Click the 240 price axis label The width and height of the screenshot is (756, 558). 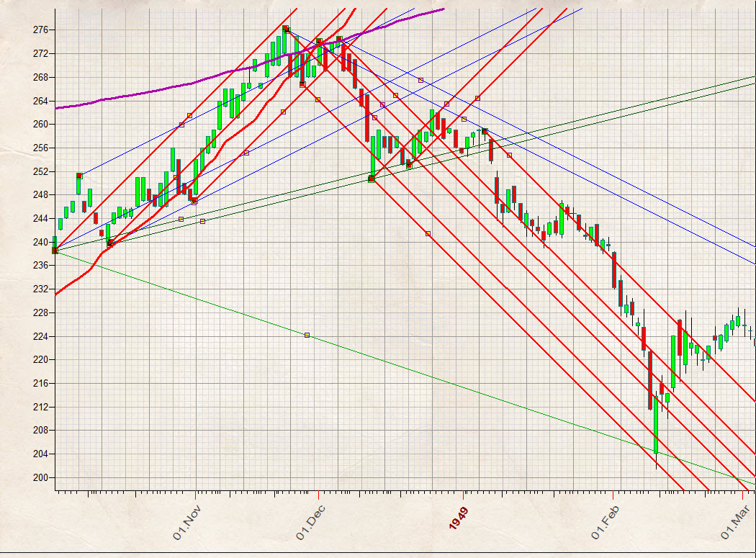(x=40, y=242)
